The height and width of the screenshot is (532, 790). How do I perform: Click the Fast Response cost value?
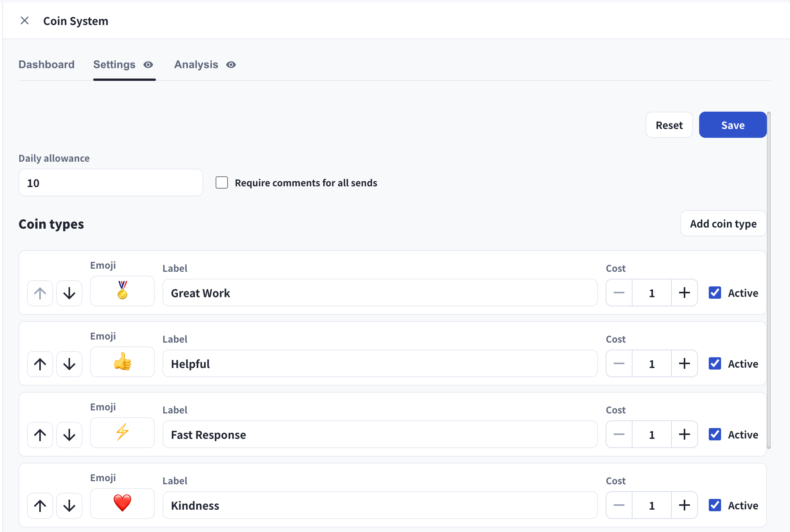(x=652, y=434)
